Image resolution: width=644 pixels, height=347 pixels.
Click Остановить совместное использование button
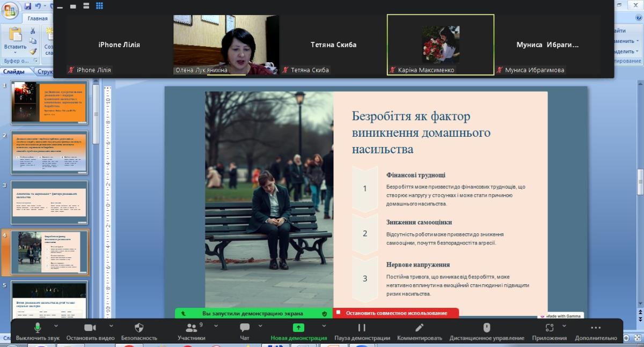(x=396, y=313)
